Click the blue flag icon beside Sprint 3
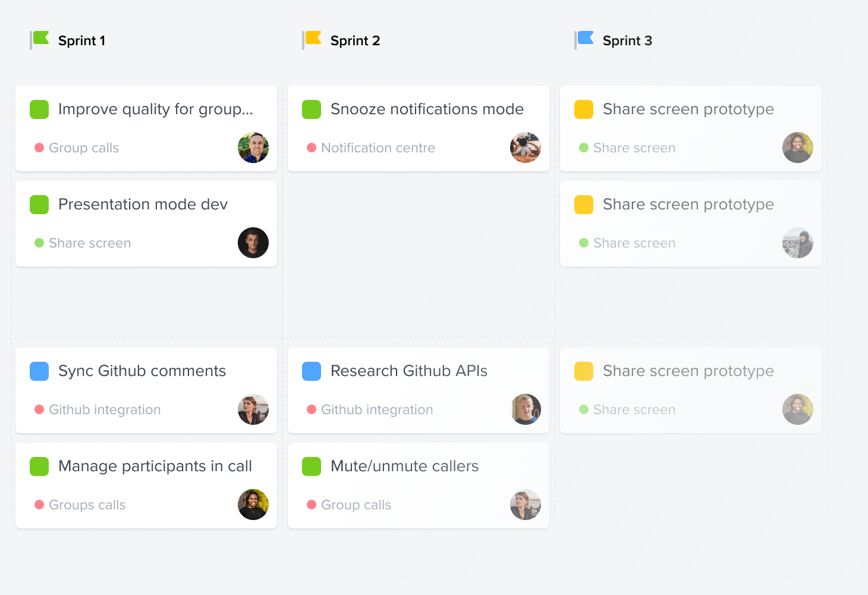Screen dimensions: 868x595 (x=585, y=37)
